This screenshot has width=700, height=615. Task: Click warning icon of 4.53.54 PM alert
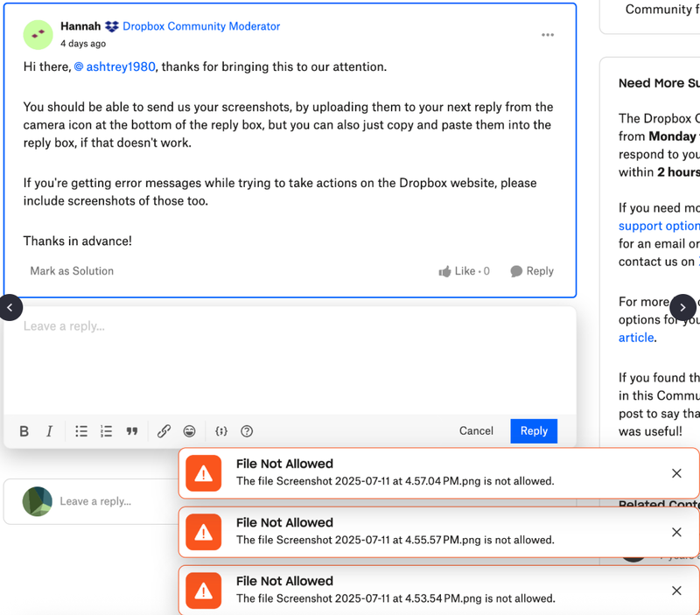point(204,591)
